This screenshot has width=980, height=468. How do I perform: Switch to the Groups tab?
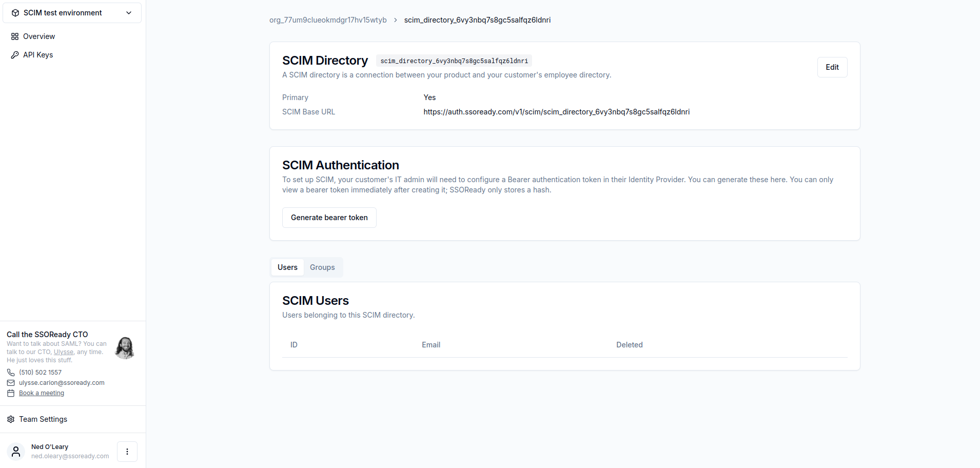[x=322, y=267]
